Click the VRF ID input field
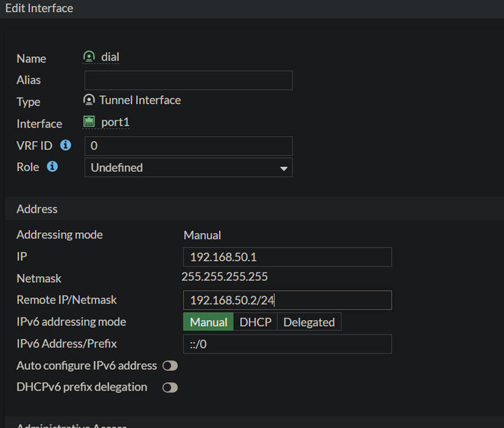The width and height of the screenshot is (504, 428). pyautogui.click(x=188, y=146)
